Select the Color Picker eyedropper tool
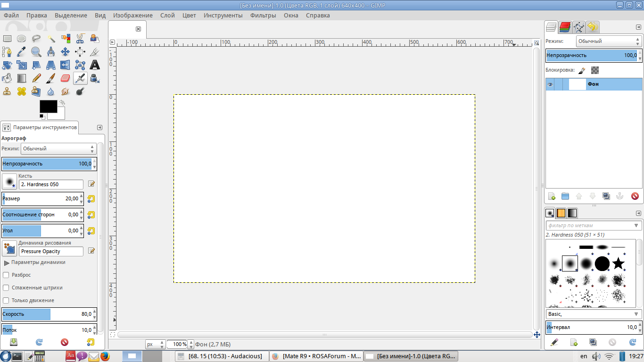The width and height of the screenshot is (644, 362). coord(21,52)
